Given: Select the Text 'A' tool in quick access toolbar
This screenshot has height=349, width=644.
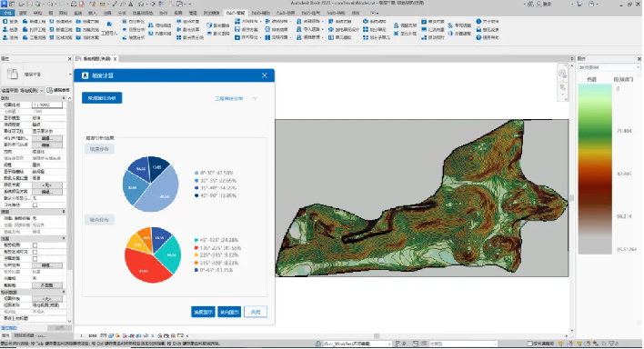Looking at the screenshot, I should click(131, 5).
